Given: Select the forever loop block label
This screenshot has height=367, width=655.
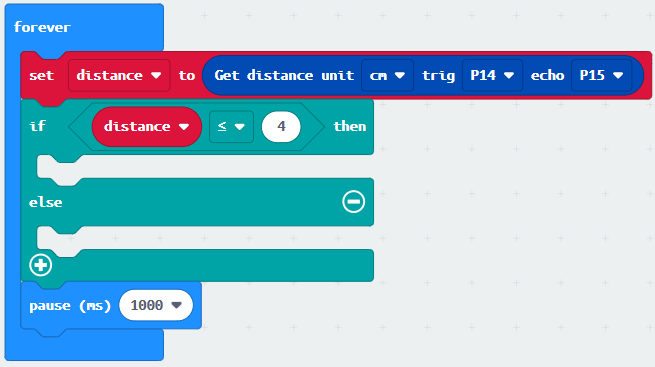Looking at the screenshot, I should click(x=42, y=27).
